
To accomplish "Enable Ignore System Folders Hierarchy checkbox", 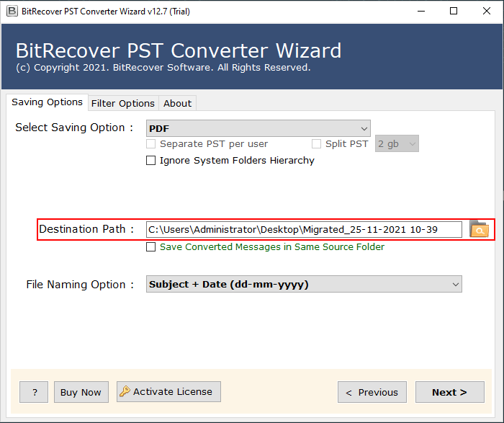I will point(151,161).
